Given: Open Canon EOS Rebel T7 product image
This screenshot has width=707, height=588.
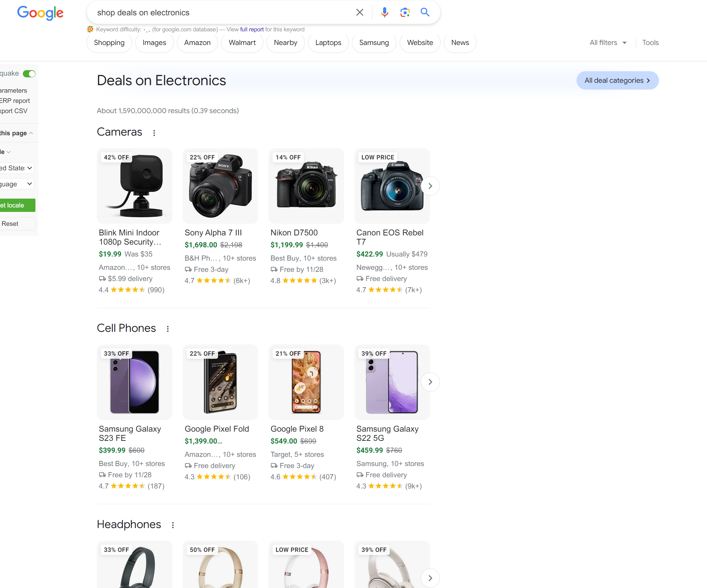Looking at the screenshot, I should pos(392,186).
